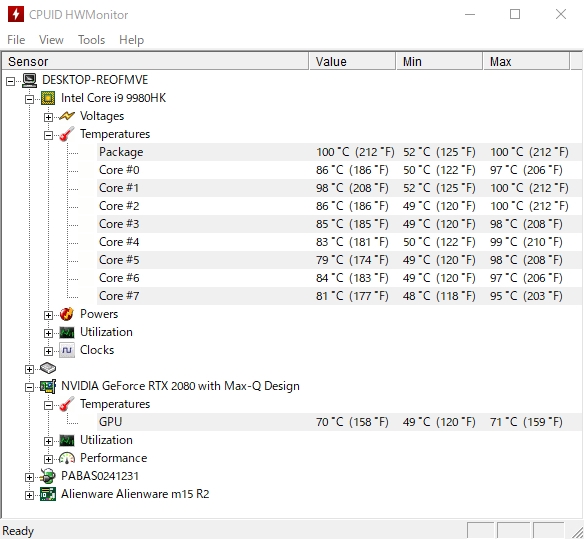Collapse the CPU Temperatures node

pos(48,135)
